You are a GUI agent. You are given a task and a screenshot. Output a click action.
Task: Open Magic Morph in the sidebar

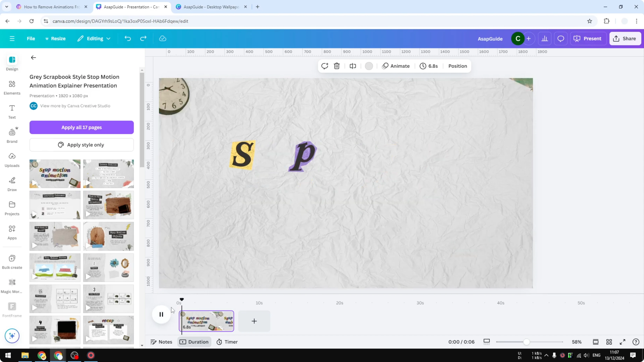click(12, 285)
